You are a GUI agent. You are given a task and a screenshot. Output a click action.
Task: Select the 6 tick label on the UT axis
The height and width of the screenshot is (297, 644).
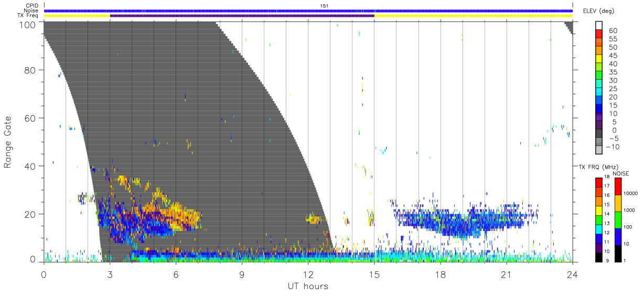[x=176, y=274]
